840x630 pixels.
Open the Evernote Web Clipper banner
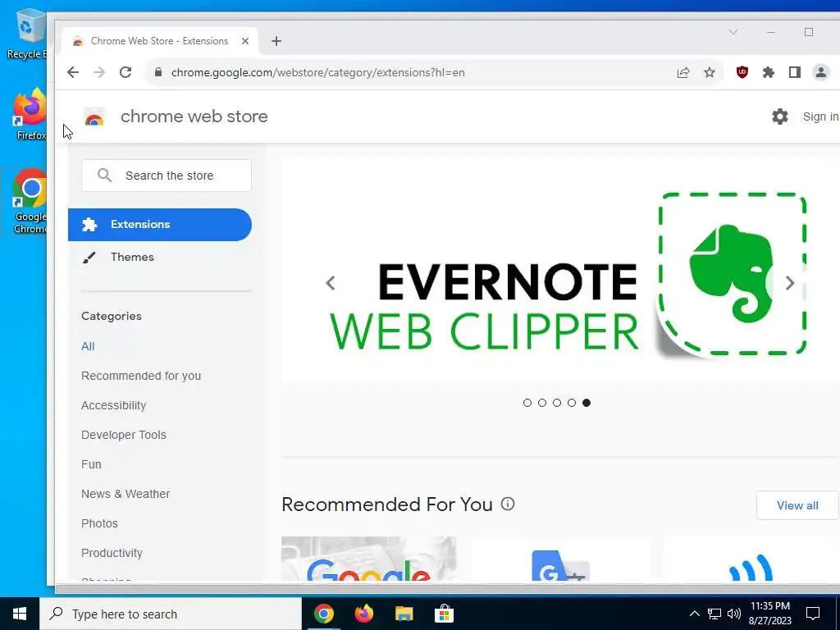pos(559,268)
